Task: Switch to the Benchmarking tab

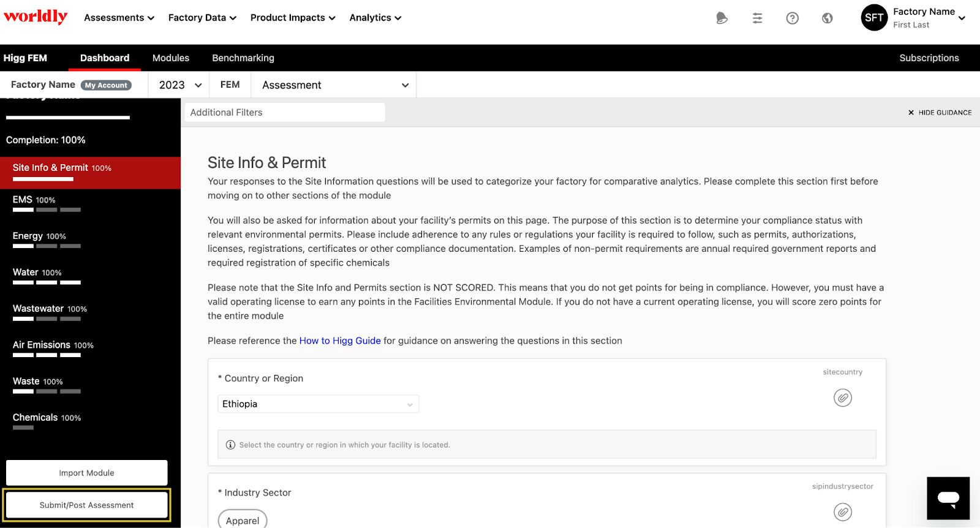Action: tap(243, 58)
